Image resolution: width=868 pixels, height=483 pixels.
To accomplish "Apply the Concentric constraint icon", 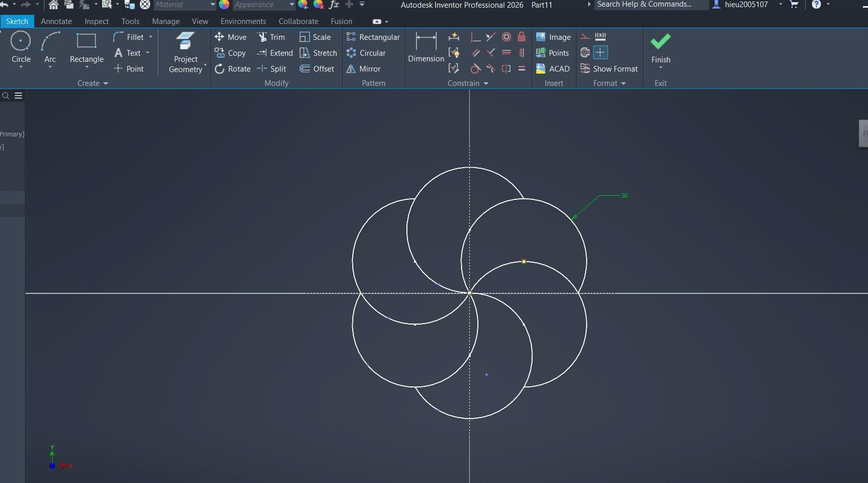I will 506,37.
